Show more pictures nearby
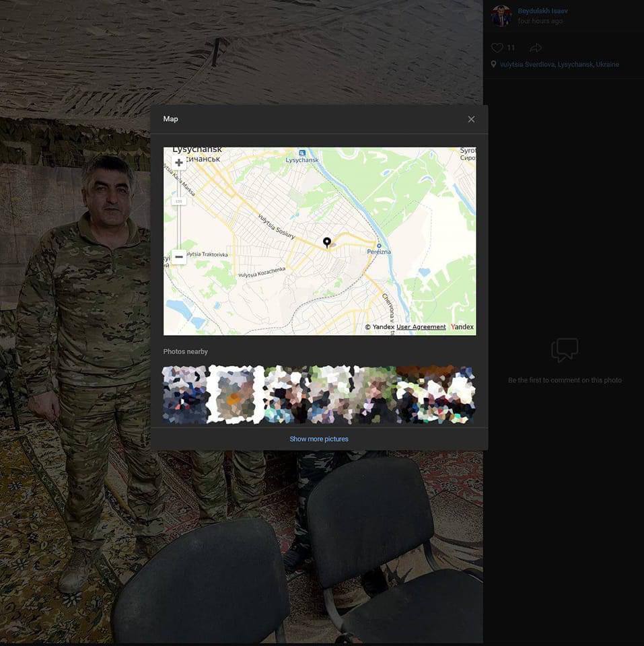Viewport: 644px width, 646px height. (x=319, y=439)
